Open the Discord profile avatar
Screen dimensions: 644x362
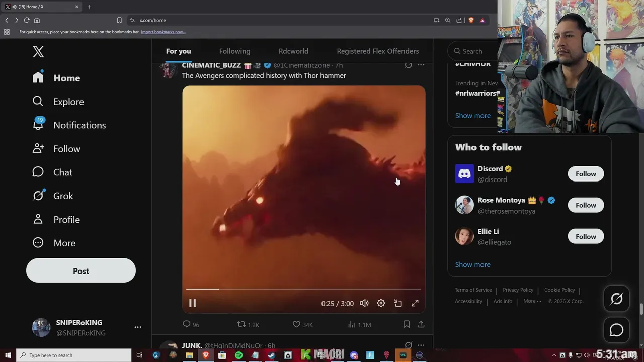tap(464, 174)
